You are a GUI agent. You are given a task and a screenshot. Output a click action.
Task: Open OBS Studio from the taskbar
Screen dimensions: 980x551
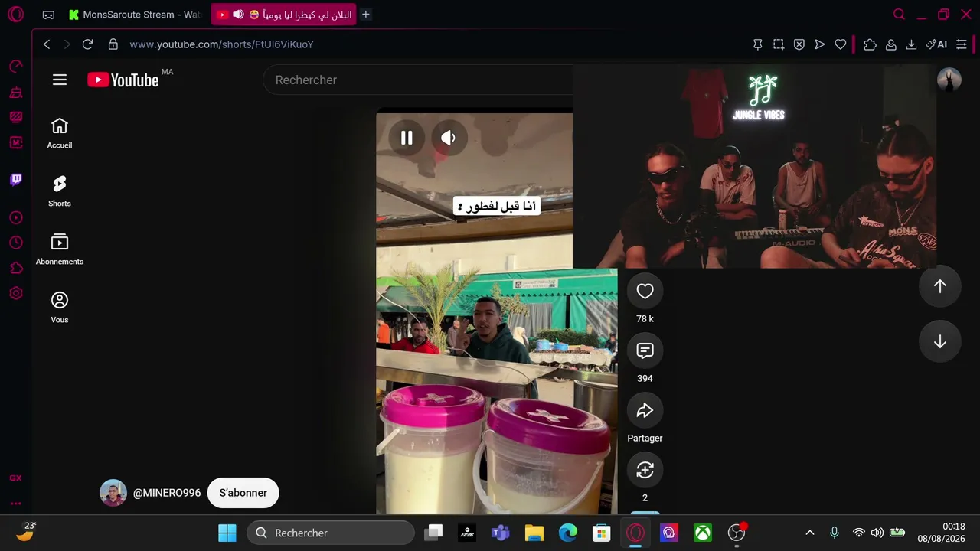click(737, 533)
